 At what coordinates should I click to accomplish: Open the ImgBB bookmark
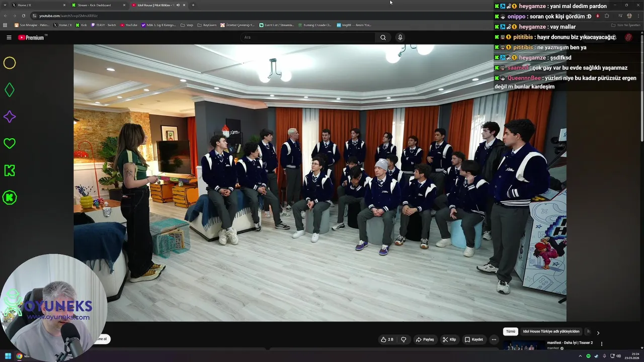point(354,25)
